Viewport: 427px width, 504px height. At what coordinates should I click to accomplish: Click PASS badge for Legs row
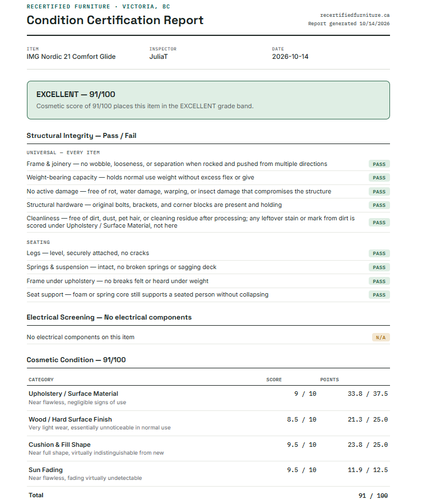pos(379,253)
